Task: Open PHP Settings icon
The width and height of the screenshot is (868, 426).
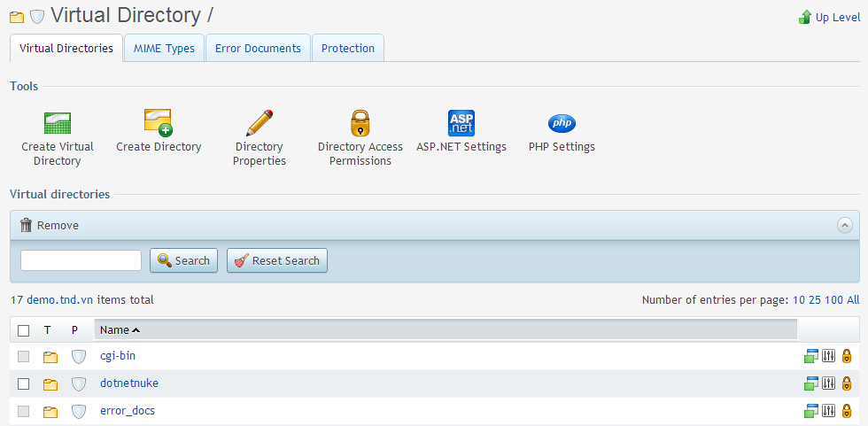Action: coord(562,123)
